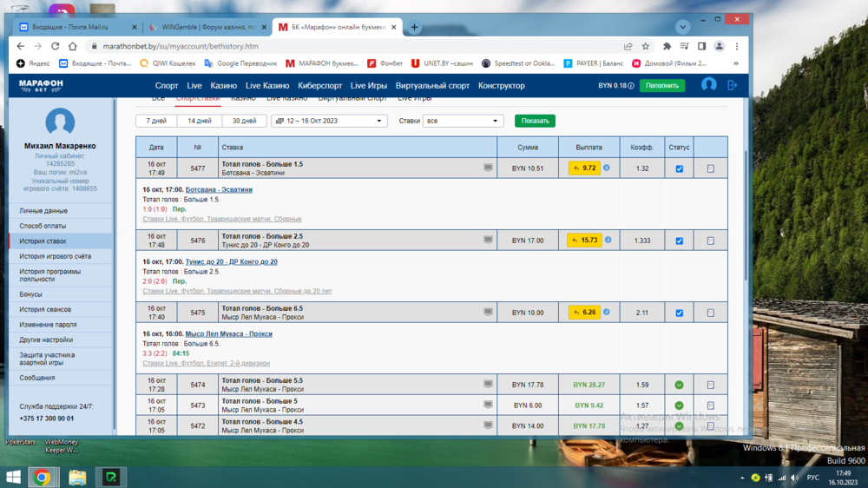
Task: Click green status check for bet 5474
Action: coord(680,385)
